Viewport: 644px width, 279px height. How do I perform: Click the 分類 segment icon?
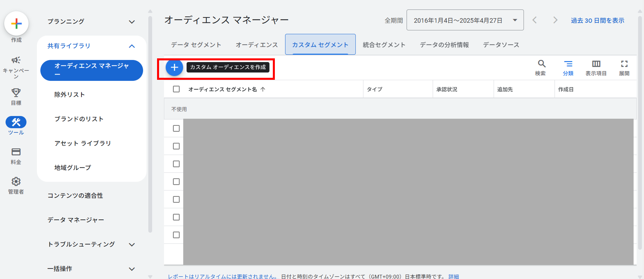[x=568, y=64]
